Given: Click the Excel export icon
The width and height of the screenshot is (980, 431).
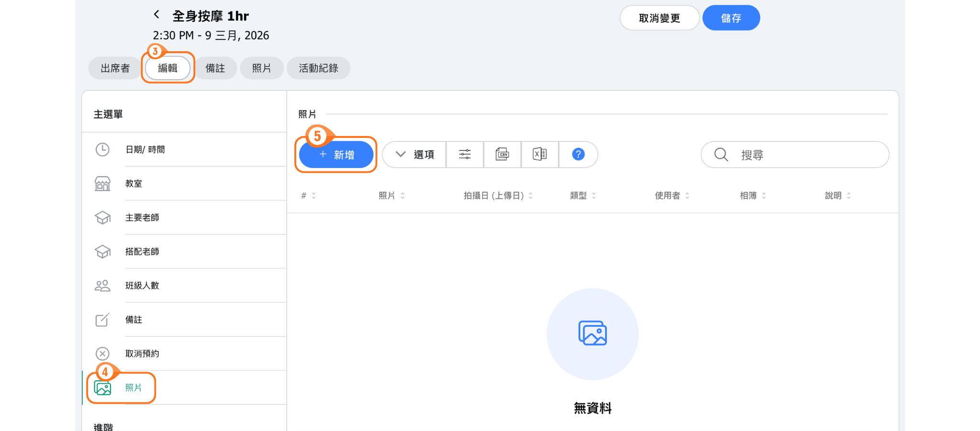Looking at the screenshot, I should [539, 154].
